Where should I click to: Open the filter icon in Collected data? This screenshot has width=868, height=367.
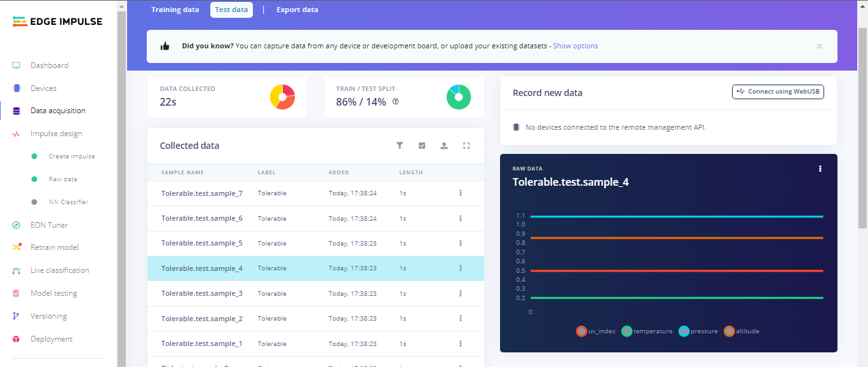coord(400,146)
